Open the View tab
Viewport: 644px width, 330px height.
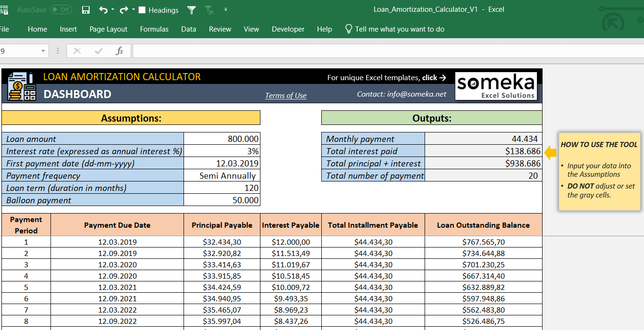(251, 29)
